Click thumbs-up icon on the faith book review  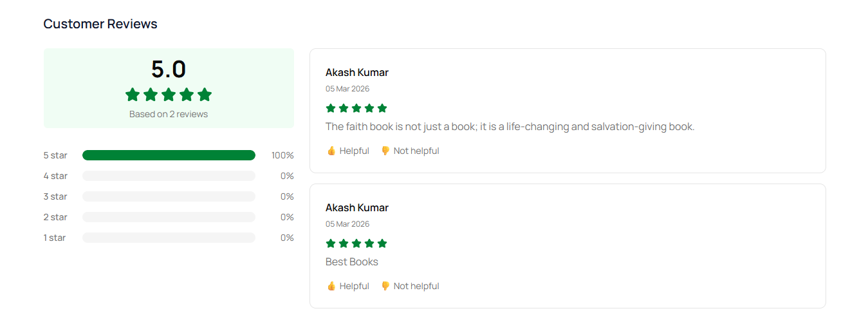click(x=331, y=151)
